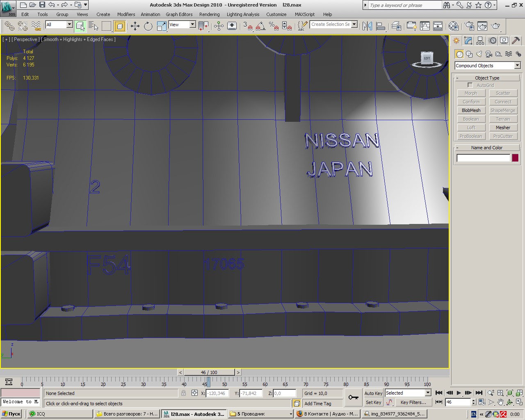
Task: Open the Animation menu
Action: [151, 14]
